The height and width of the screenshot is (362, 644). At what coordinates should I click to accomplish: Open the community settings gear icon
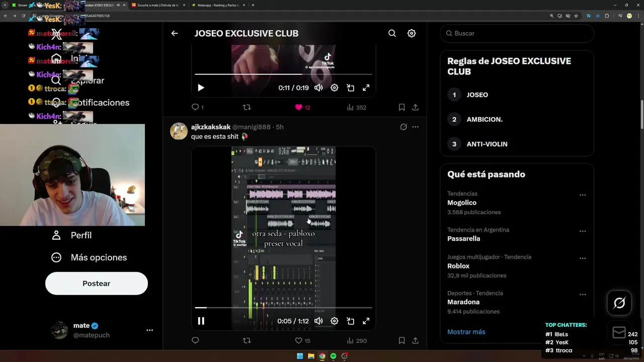tap(412, 33)
